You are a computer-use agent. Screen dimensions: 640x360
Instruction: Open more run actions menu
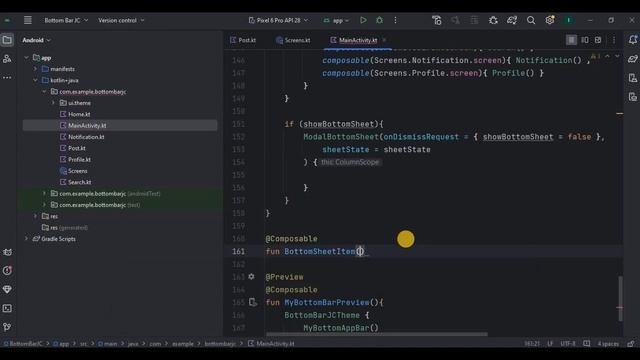(x=395, y=20)
